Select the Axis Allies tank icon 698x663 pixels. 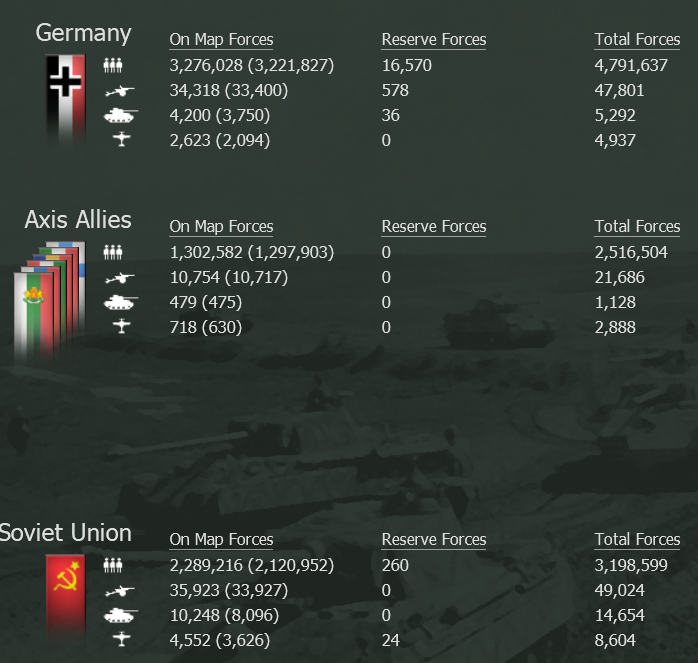click(121, 303)
